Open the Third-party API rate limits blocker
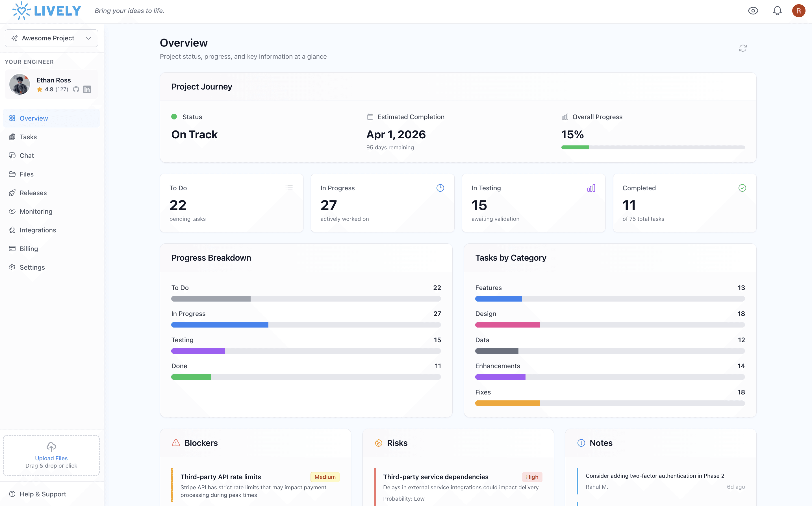This screenshot has height=506, width=812. (x=220, y=477)
